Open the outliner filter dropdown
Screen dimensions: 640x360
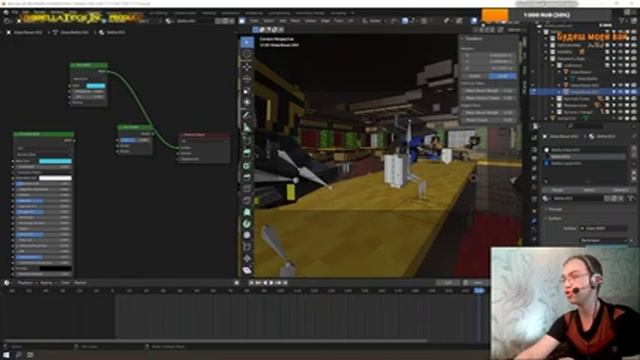click(623, 20)
